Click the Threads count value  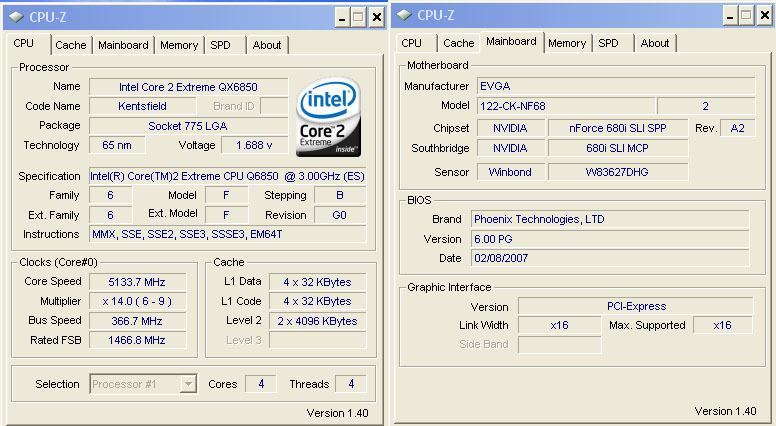351,384
